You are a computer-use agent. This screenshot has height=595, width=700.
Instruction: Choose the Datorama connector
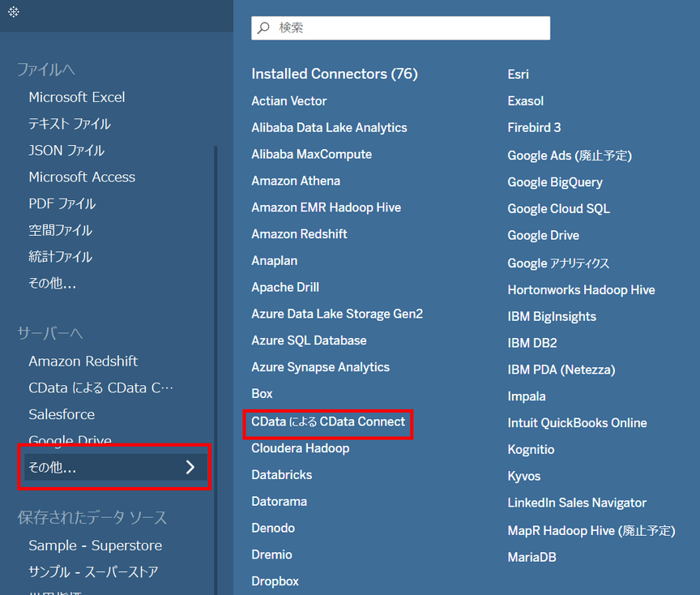(x=279, y=502)
